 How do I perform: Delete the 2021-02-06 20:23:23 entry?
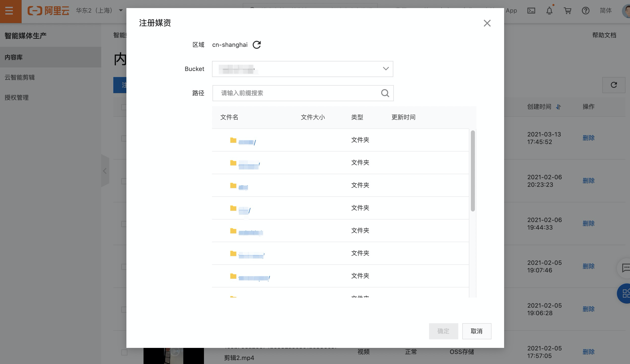click(588, 181)
